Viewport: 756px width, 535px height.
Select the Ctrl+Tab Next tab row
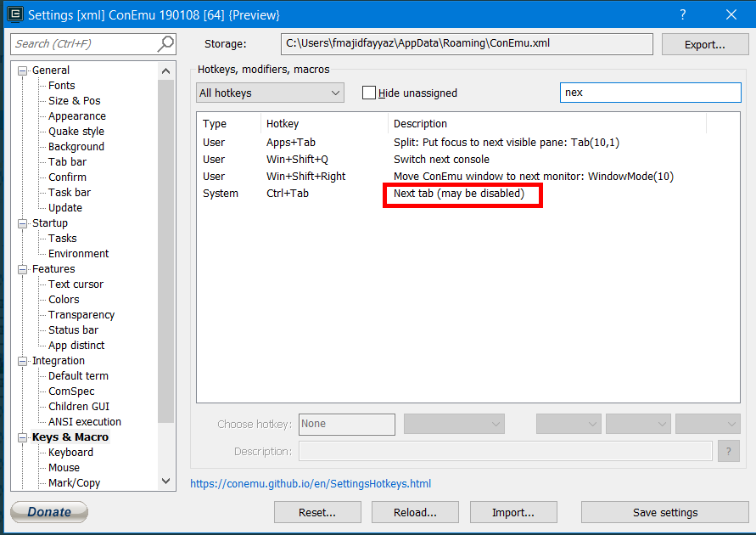468,194
